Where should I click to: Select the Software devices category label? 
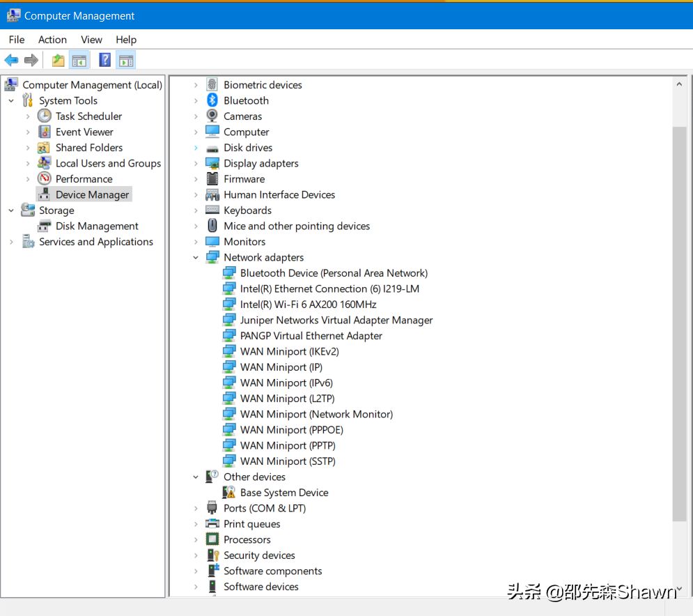(260, 586)
